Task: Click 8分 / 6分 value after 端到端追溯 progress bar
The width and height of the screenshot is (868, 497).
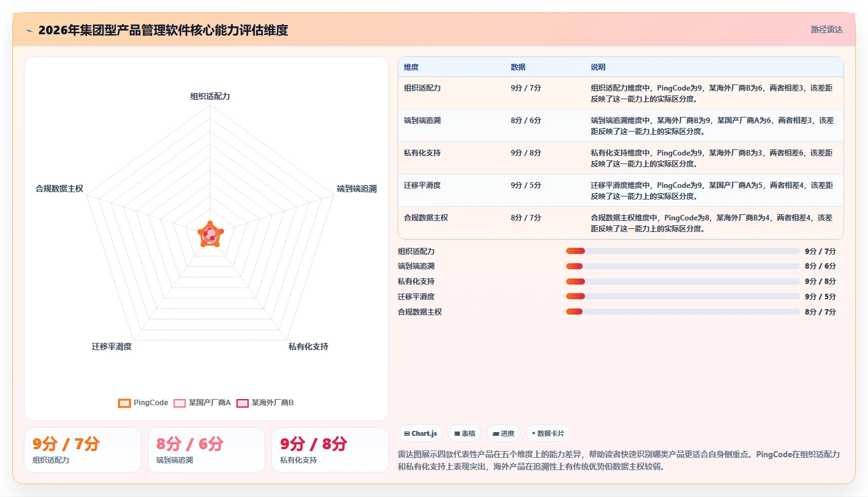Action: pos(820,266)
